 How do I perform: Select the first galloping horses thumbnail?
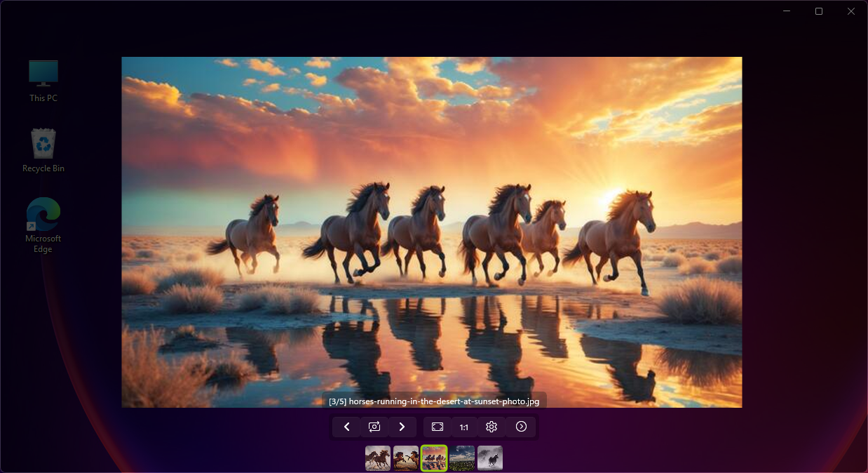[x=377, y=458]
